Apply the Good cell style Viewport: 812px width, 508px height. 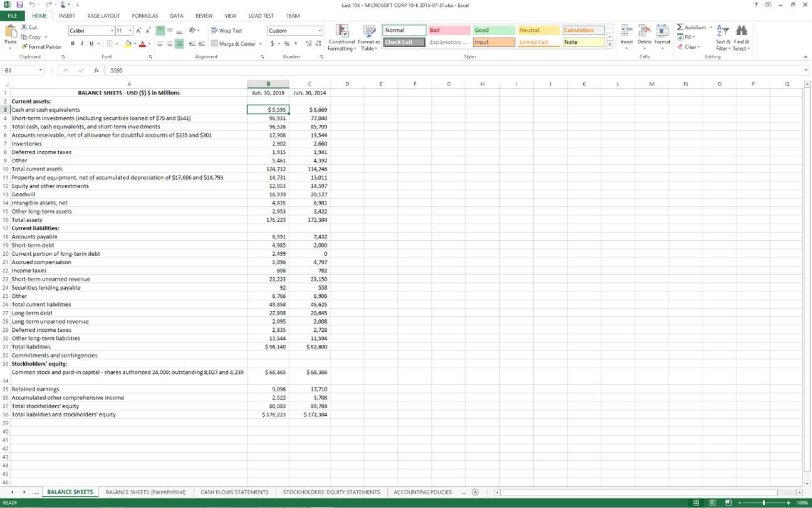pyautogui.click(x=494, y=30)
